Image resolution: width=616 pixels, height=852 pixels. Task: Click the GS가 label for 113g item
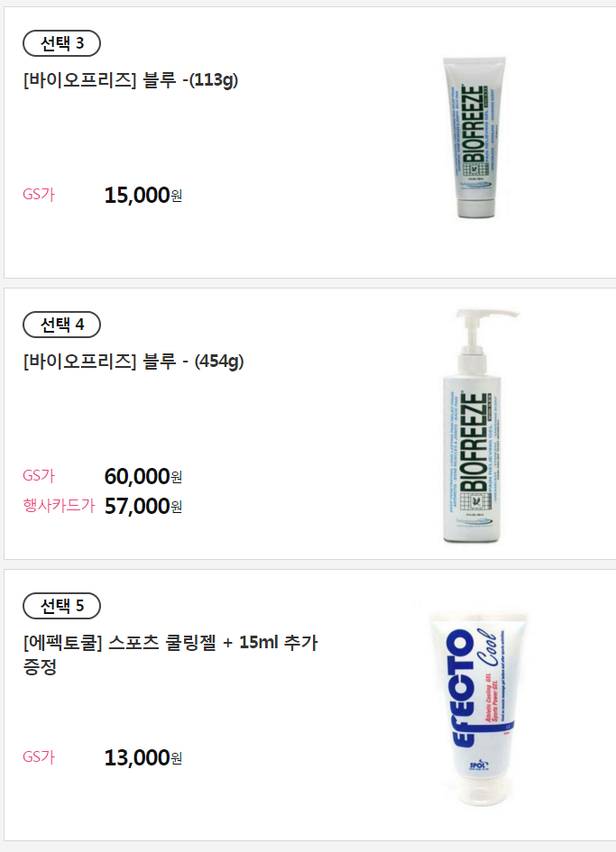click(x=39, y=195)
